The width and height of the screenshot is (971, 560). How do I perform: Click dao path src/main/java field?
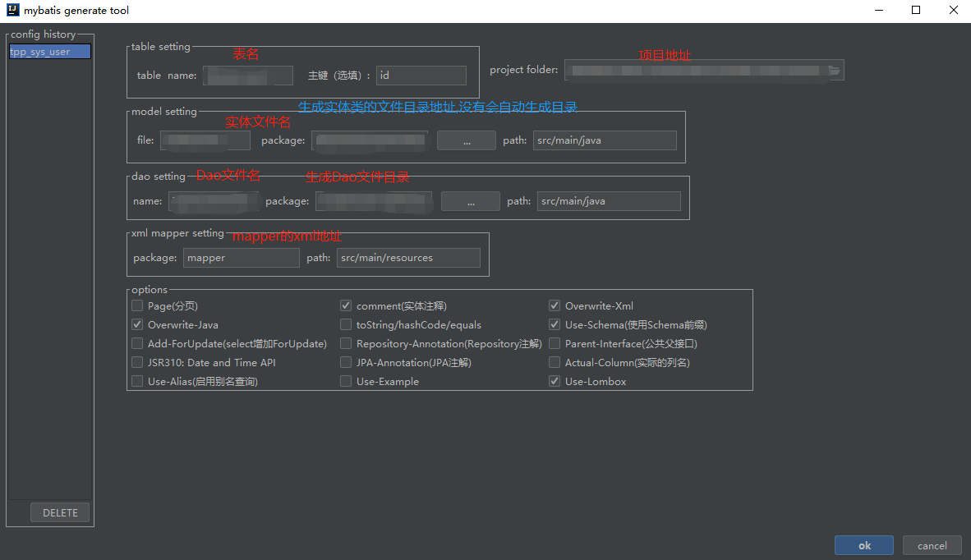click(x=609, y=201)
